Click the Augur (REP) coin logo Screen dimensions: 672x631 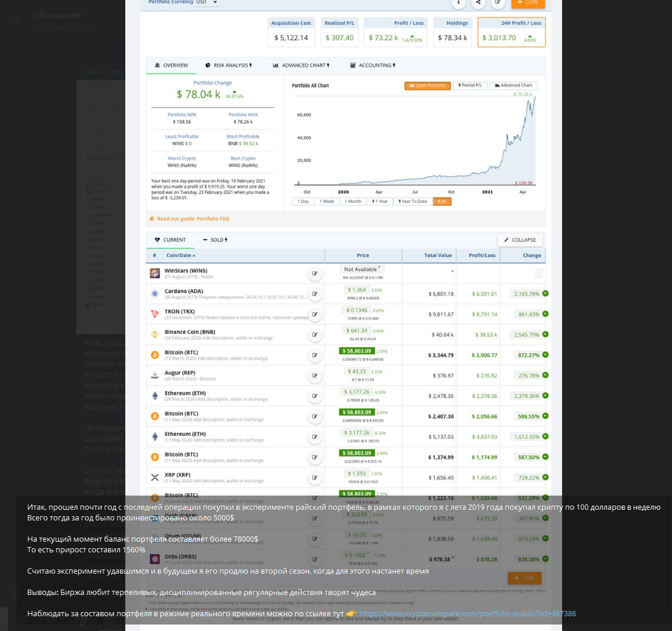155,376
